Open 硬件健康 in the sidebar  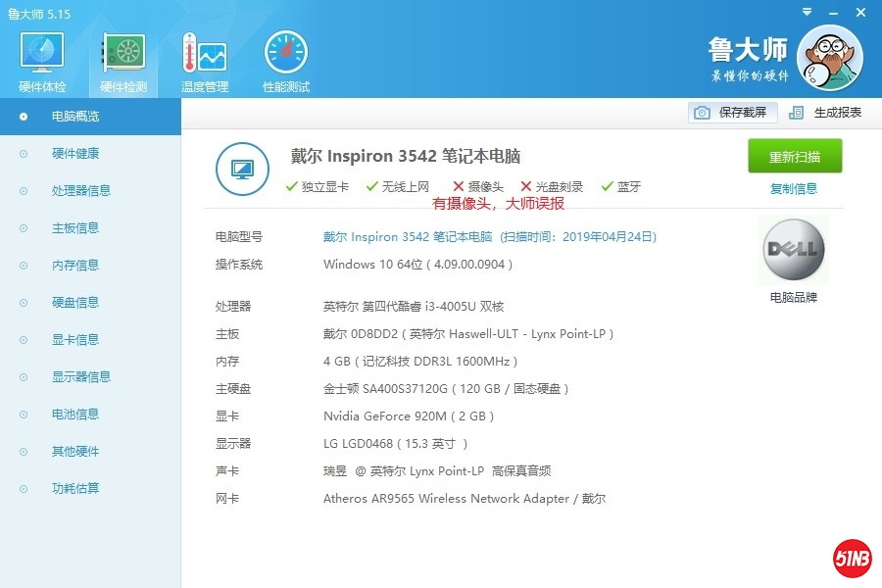(x=75, y=154)
